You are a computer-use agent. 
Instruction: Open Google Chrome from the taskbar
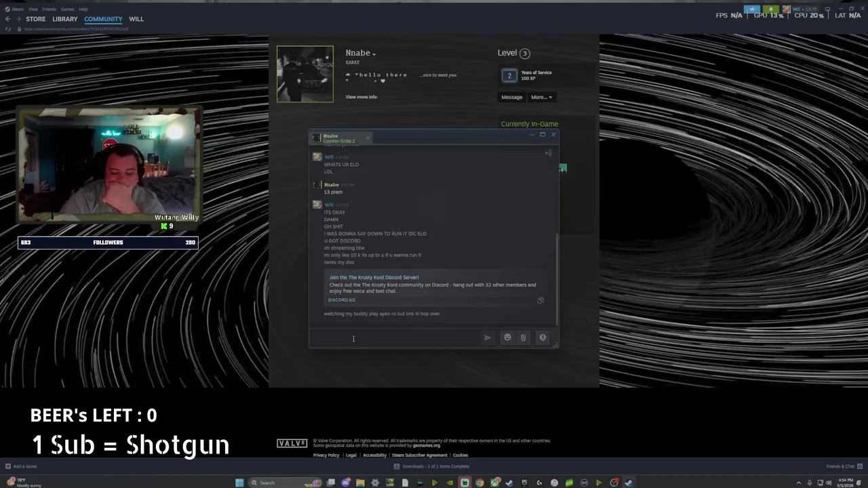479,483
